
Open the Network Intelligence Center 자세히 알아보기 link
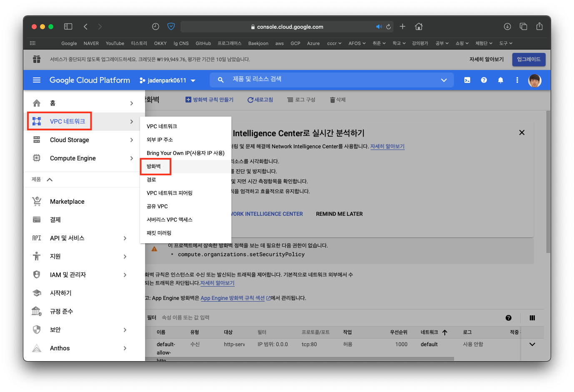pos(387,146)
